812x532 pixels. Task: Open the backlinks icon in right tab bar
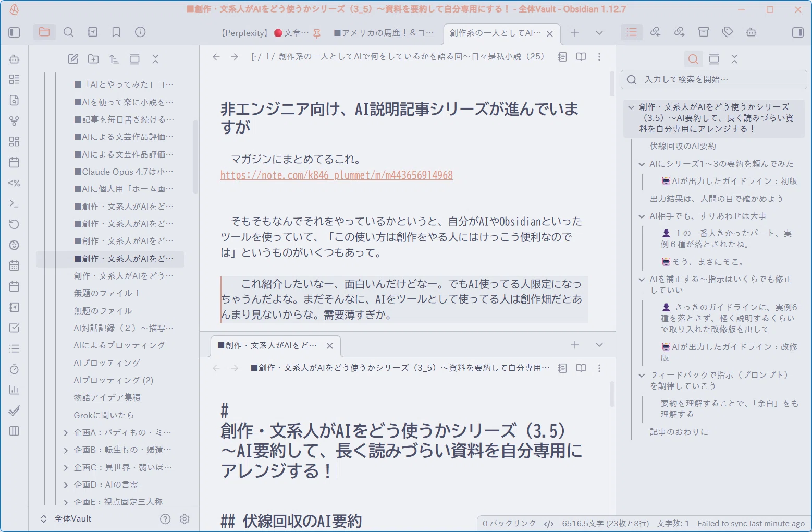[x=656, y=32]
